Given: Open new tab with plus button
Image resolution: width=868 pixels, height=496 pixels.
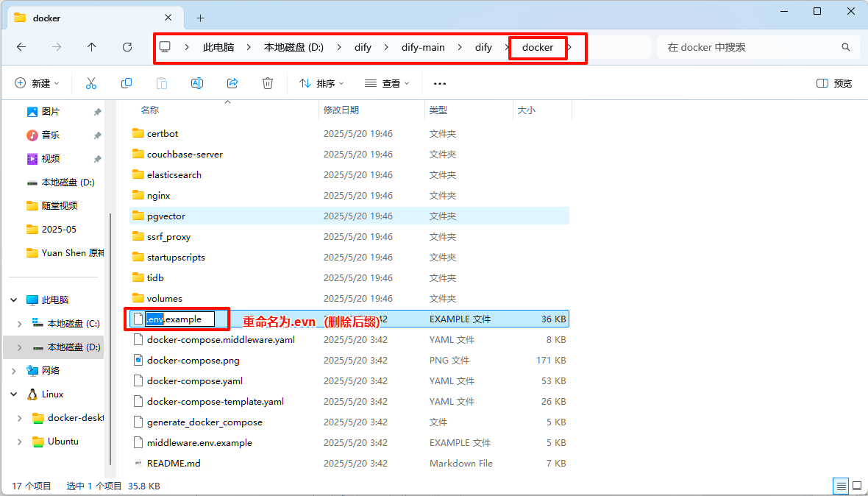Looking at the screenshot, I should click(200, 18).
